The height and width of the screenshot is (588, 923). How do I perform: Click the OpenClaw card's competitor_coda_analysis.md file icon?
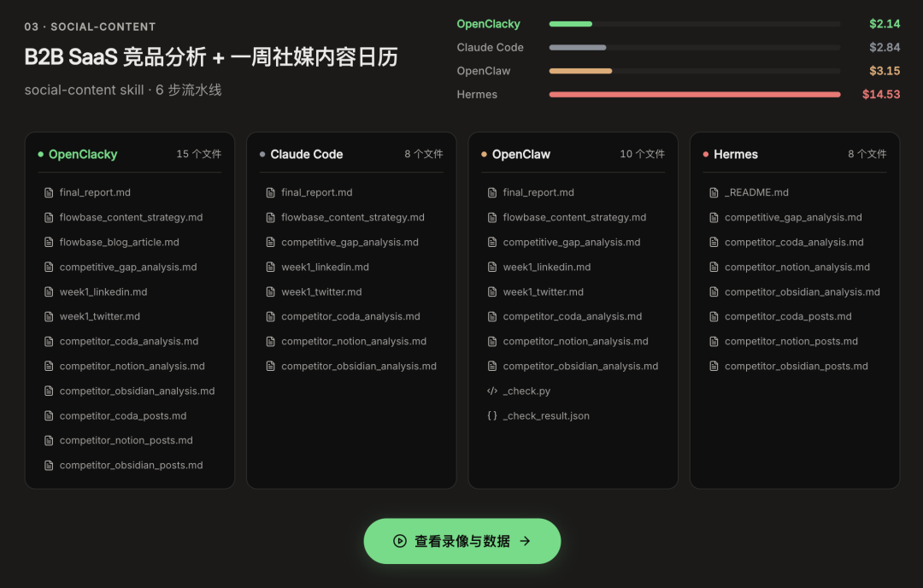tap(492, 317)
